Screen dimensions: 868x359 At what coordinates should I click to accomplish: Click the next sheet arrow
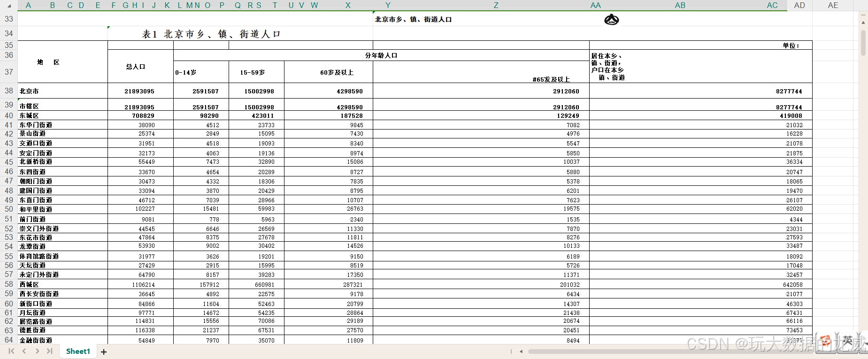(37, 351)
